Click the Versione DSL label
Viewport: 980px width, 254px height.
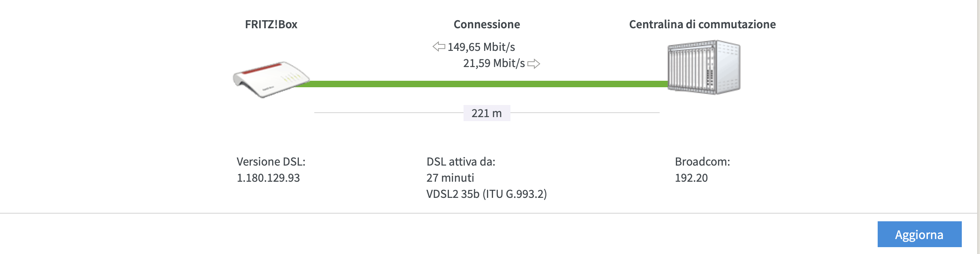tap(271, 162)
